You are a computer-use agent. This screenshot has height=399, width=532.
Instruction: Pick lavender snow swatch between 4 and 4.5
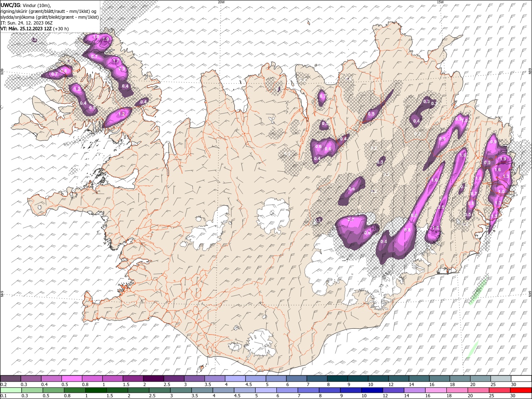[234, 379]
